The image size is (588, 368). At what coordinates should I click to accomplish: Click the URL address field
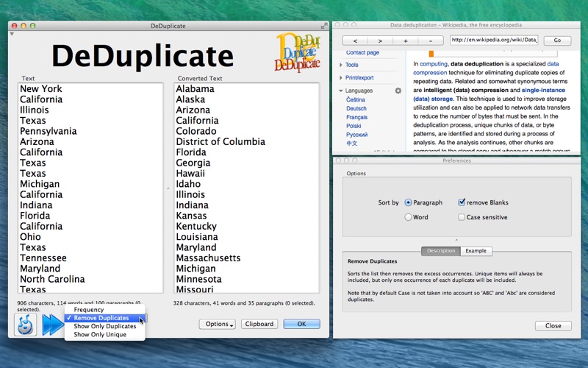tap(494, 40)
